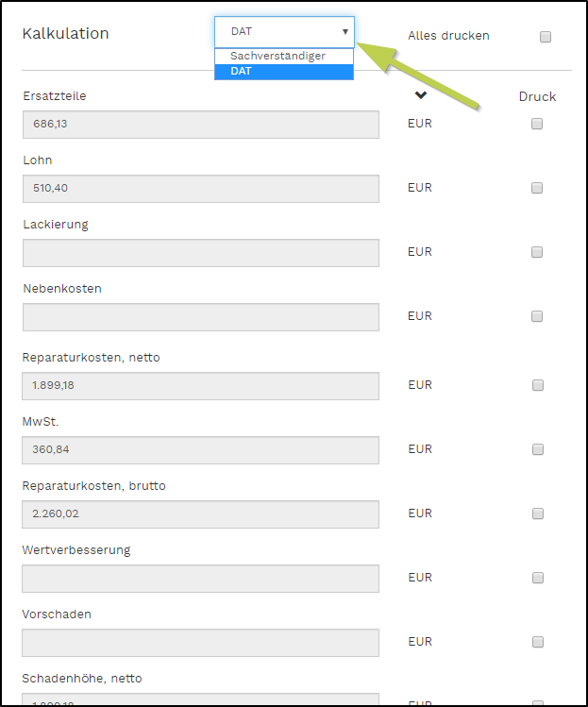Check the Reparaturkosten brutto print box

pos(537,513)
